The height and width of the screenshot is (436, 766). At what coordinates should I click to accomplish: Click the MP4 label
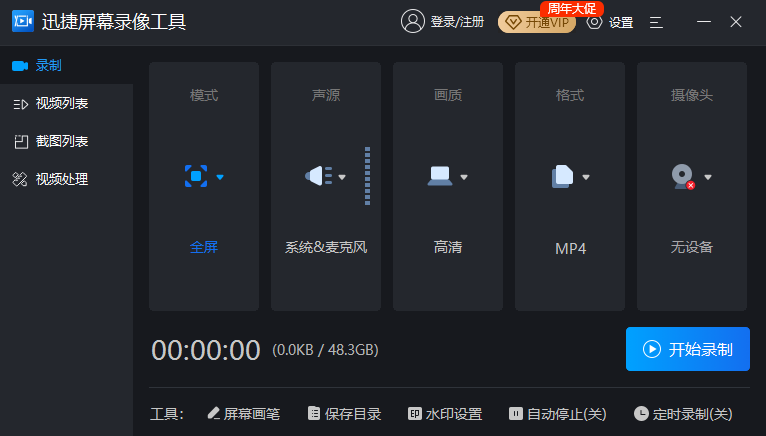coord(570,249)
